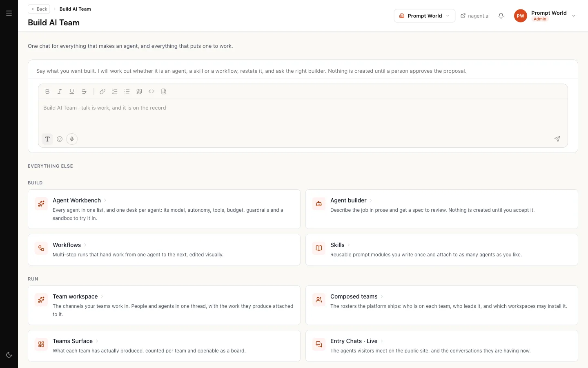
Task: Apply inline code formatting
Action: pyautogui.click(x=151, y=92)
